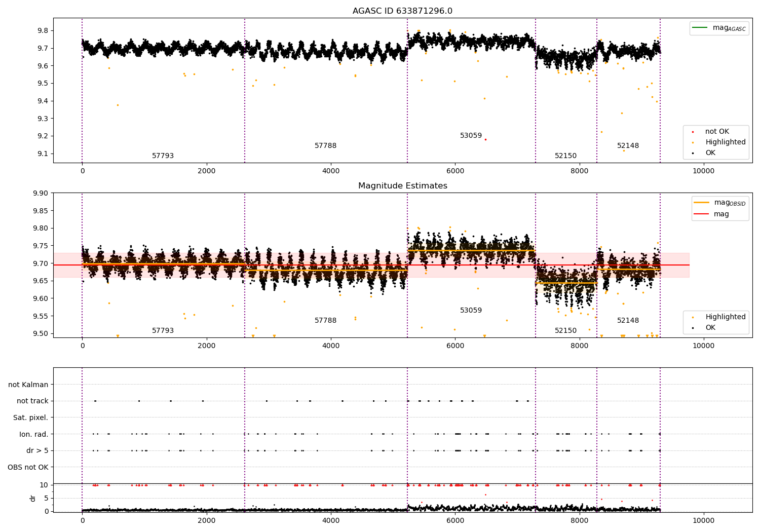
Task: Click obsid label 52150 in Magnitude Estimates plot
Action: click(x=565, y=331)
